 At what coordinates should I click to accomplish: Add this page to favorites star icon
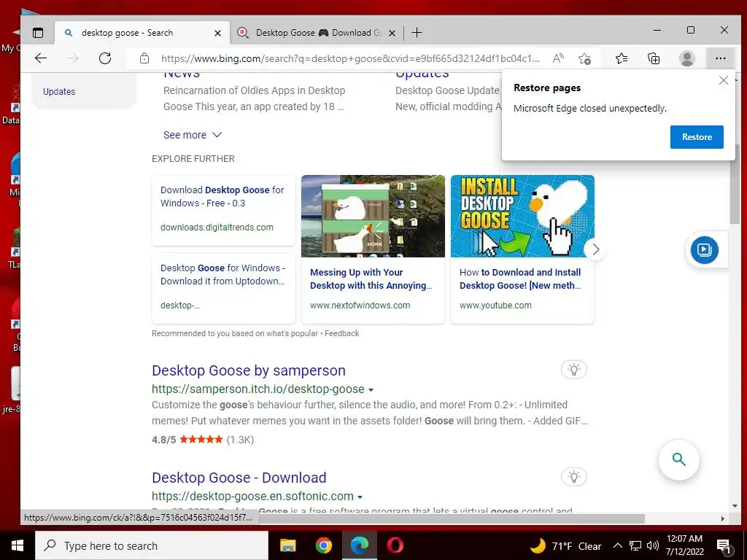584,58
